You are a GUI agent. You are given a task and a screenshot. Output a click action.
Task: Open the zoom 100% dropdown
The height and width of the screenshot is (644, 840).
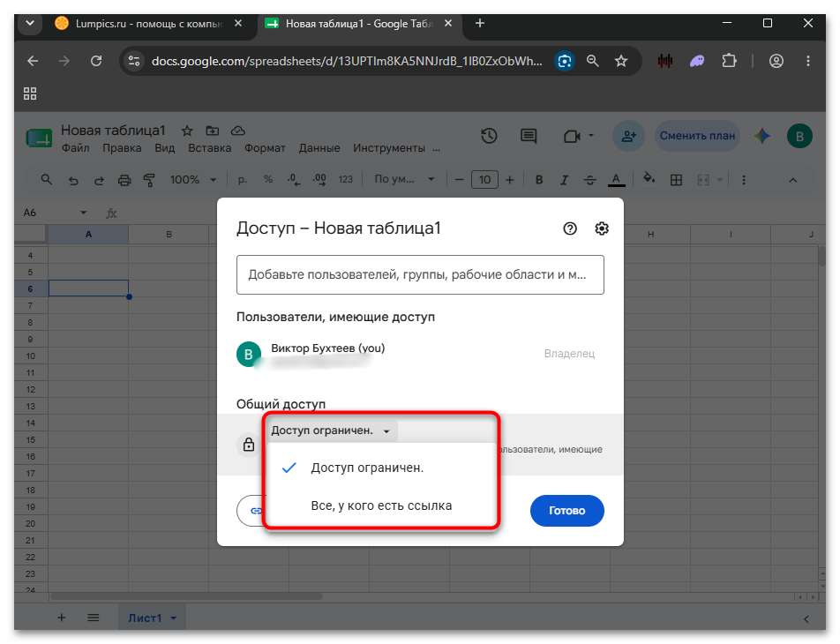(x=193, y=180)
